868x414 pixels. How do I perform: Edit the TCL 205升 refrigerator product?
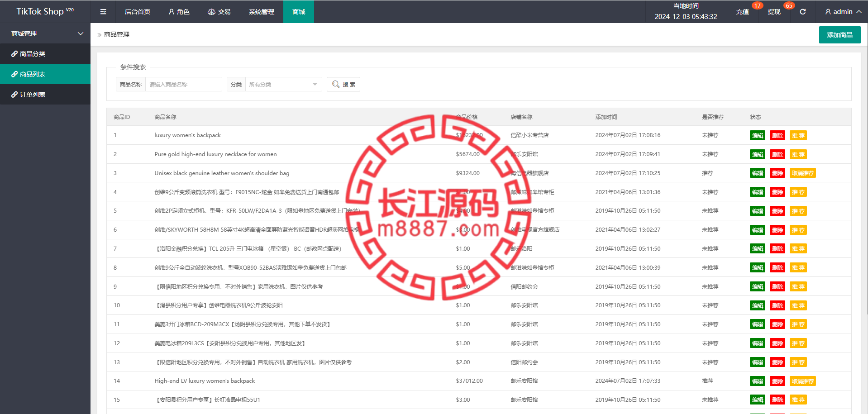(758, 248)
